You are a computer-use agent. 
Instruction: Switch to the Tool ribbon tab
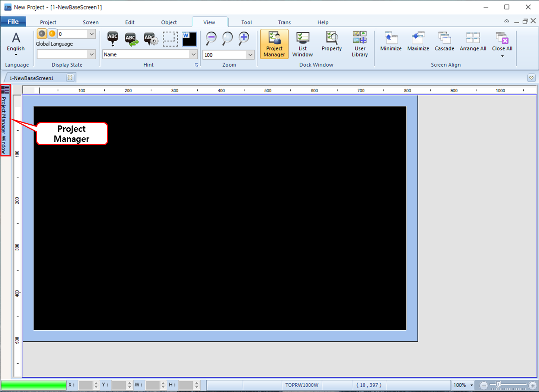pyautogui.click(x=246, y=22)
